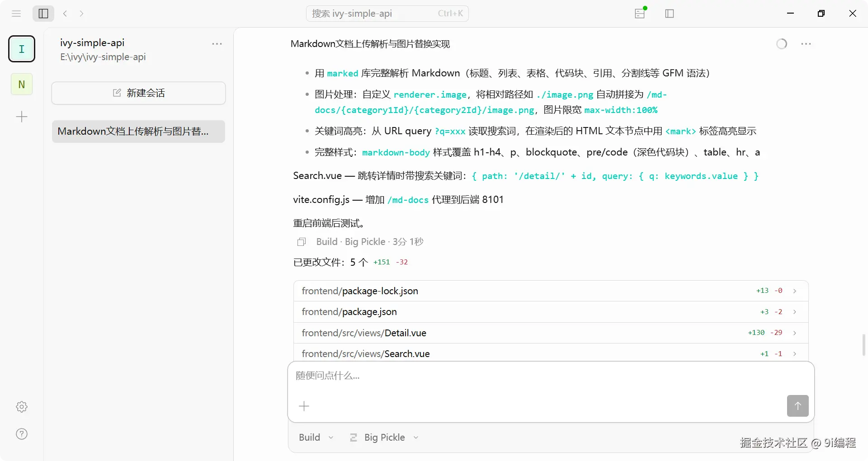Click the 'markdown-body' inline code
868x461 pixels.
(396, 153)
